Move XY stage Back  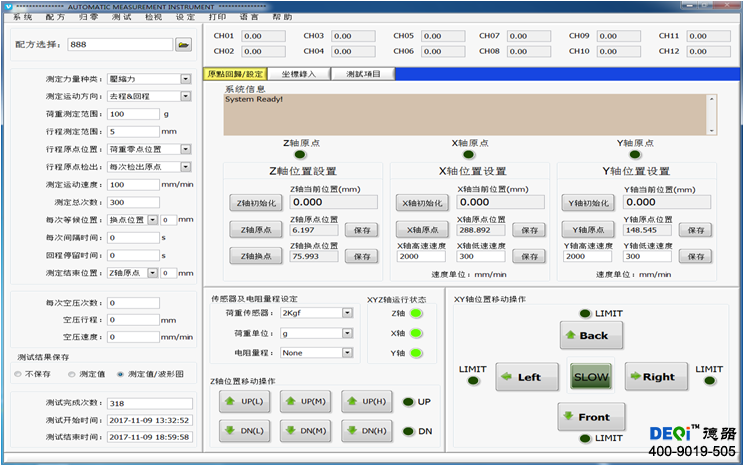[x=591, y=336]
